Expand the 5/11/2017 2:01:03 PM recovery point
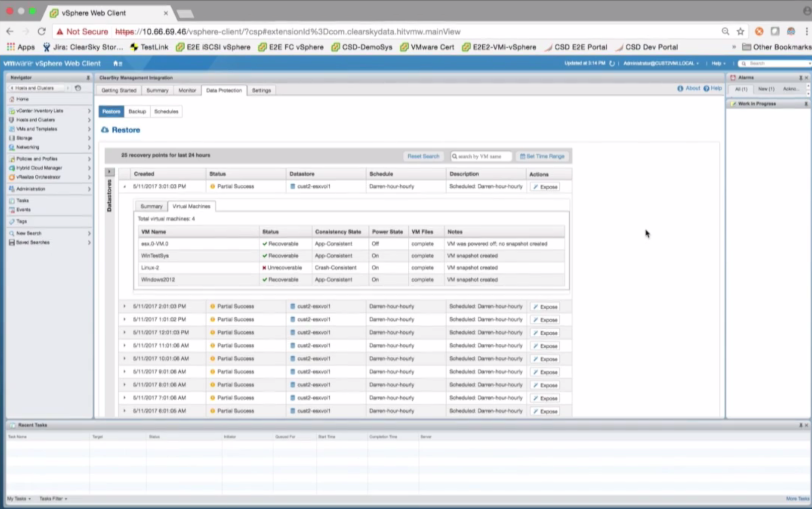 point(124,306)
